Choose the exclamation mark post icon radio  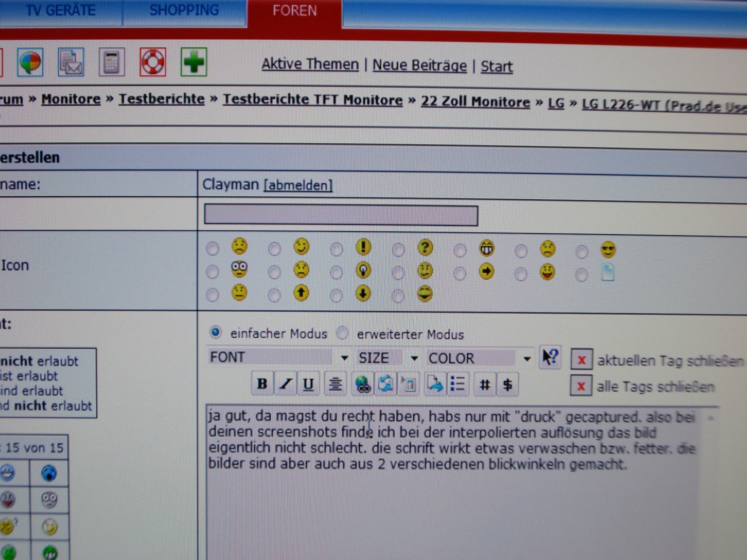point(336,249)
